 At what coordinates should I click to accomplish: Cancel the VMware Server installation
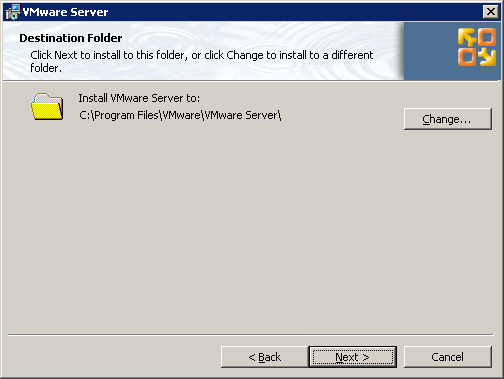click(448, 357)
